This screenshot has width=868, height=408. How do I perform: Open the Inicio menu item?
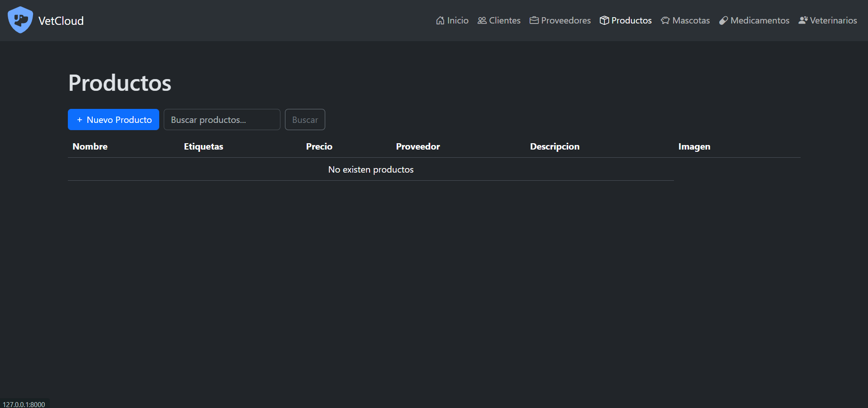[x=457, y=20]
